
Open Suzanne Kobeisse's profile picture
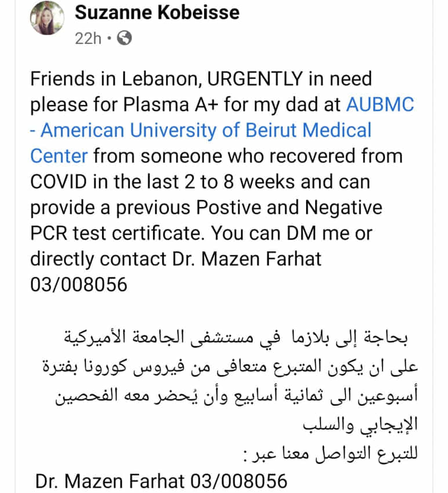pyautogui.click(x=47, y=18)
